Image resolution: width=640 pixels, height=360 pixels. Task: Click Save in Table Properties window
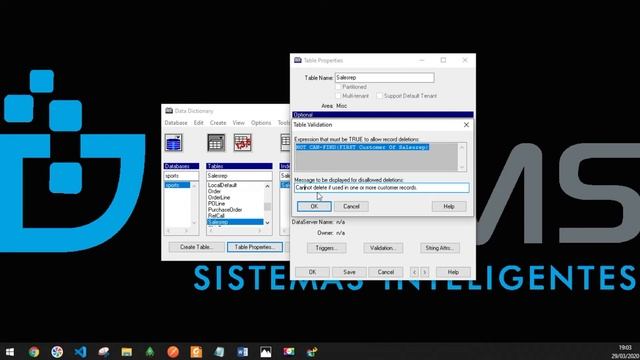349,272
